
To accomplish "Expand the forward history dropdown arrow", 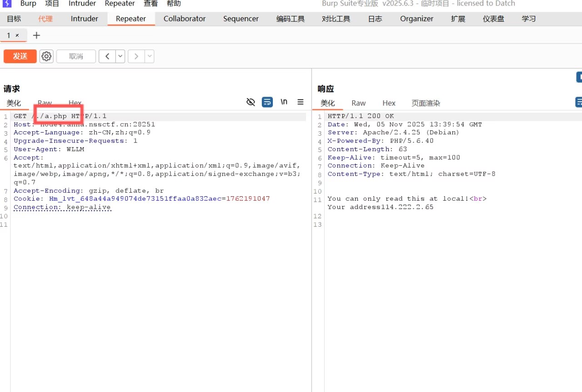I will tap(149, 56).
